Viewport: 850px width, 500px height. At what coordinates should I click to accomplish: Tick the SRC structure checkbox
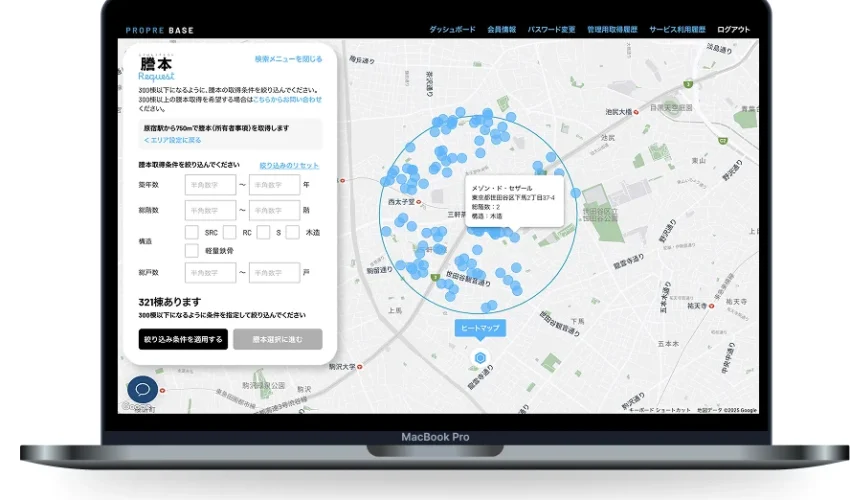point(192,232)
